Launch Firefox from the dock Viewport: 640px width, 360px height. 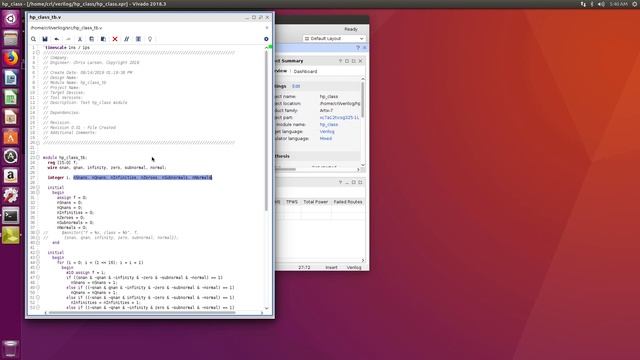click(x=11, y=58)
